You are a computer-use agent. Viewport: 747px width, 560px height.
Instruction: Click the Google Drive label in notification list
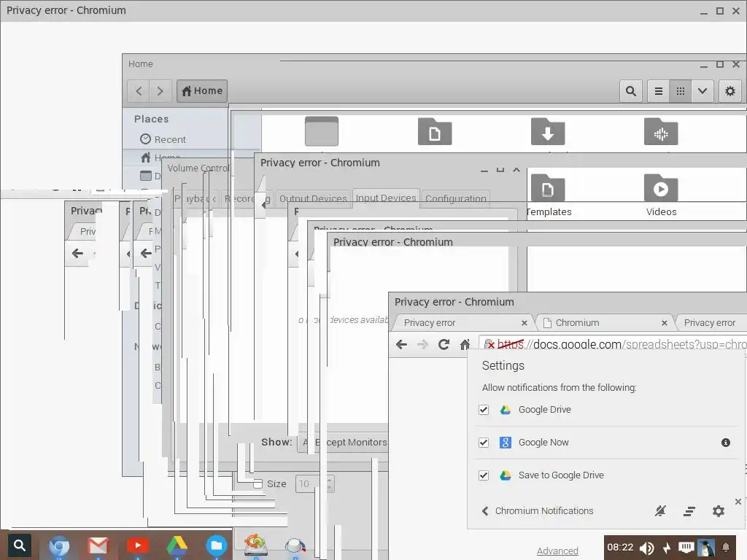544,410
